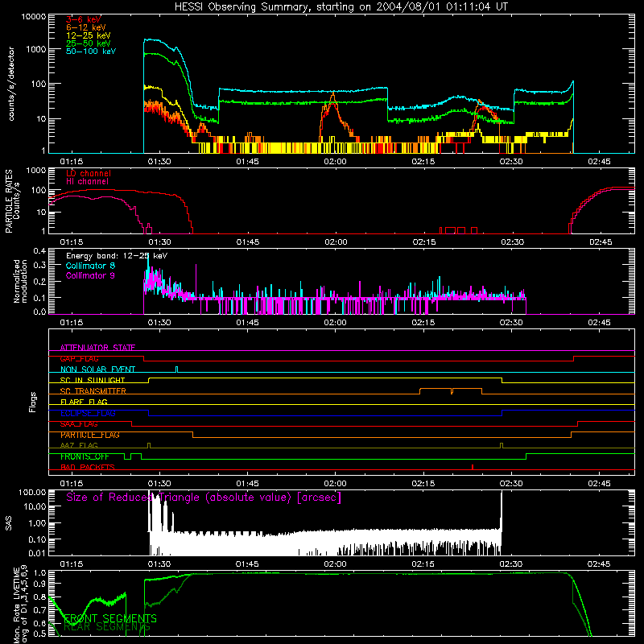The width and height of the screenshot is (644, 644).
Task: Click the yellow 12-25 keV entry in counts legend
Action: point(89,35)
